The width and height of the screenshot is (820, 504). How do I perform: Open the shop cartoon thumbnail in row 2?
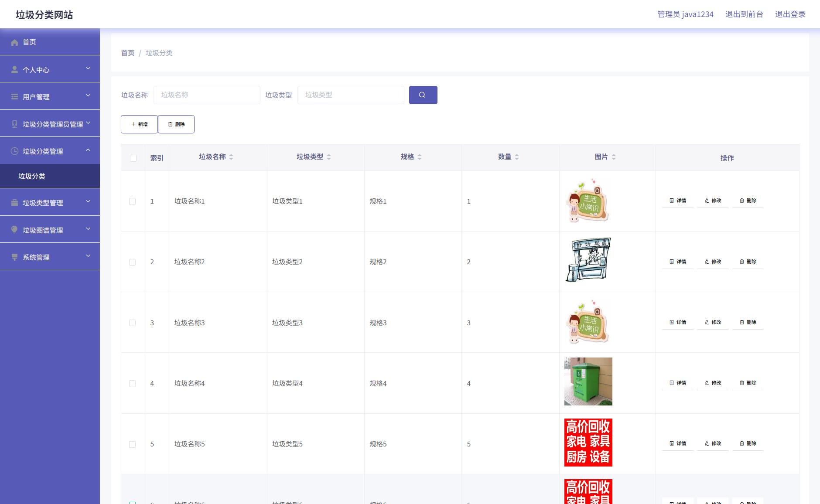[x=588, y=260]
